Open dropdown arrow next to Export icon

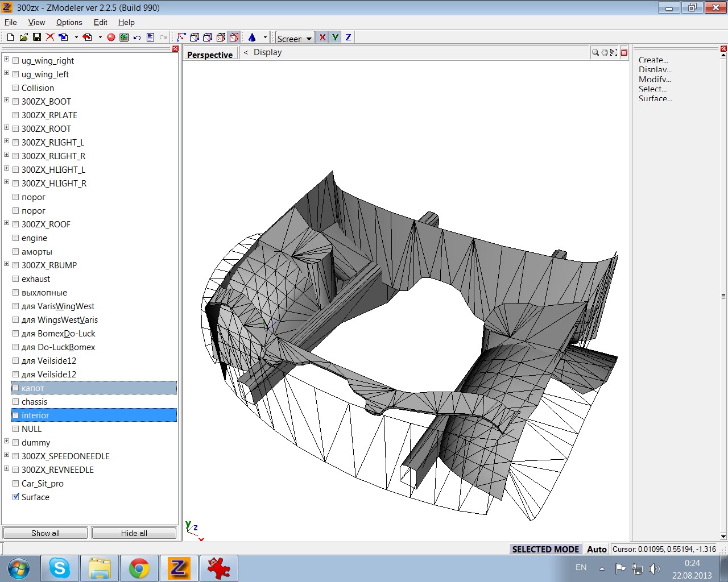pos(100,38)
